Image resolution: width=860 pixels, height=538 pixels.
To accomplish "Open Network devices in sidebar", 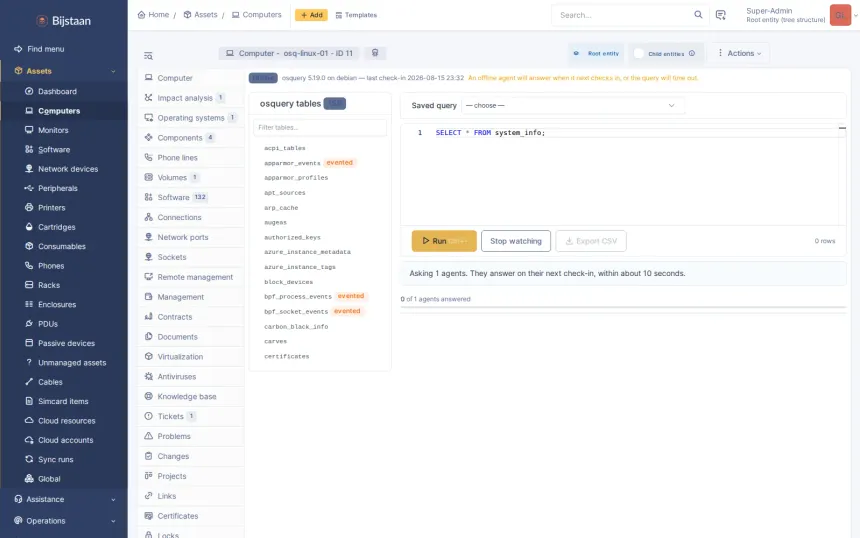I will point(68,169).
